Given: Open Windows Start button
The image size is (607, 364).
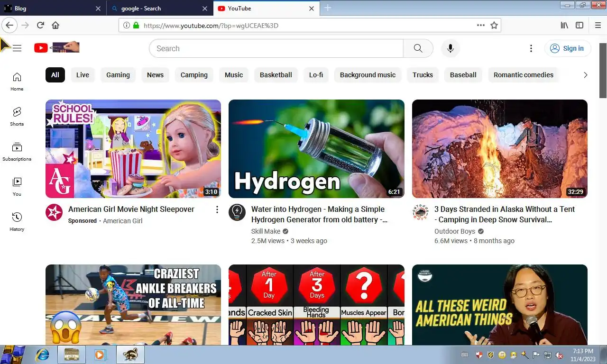Looking at the screenshot, I should click(x=12, y=354).
